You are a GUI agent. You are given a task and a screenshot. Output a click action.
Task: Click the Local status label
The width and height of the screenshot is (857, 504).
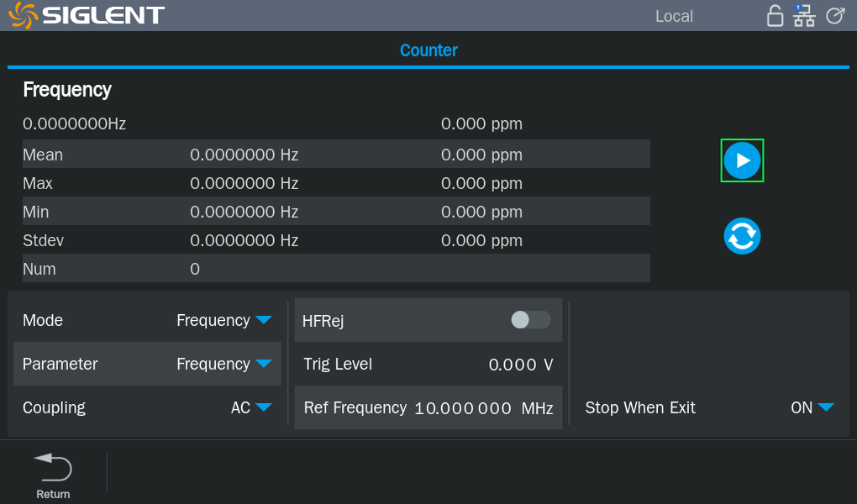(x=674, y=16)
